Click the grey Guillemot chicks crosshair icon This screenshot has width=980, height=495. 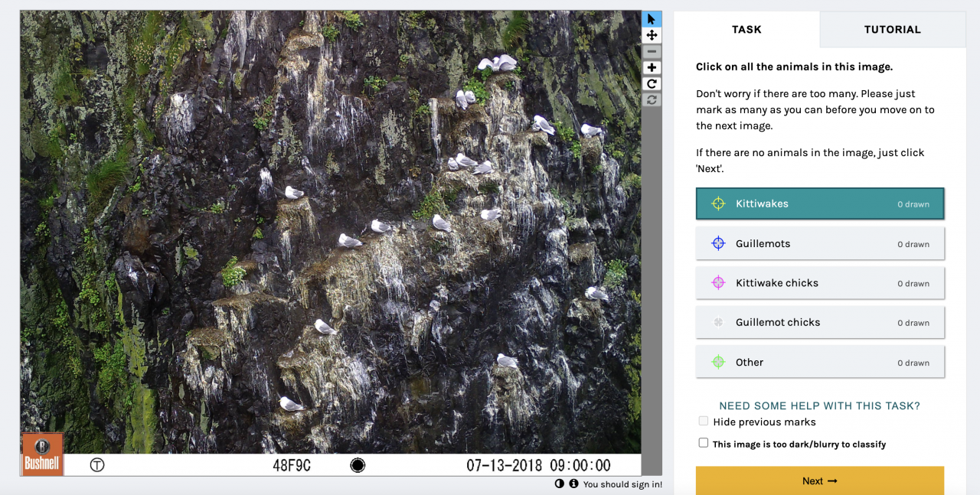point(718,322)
